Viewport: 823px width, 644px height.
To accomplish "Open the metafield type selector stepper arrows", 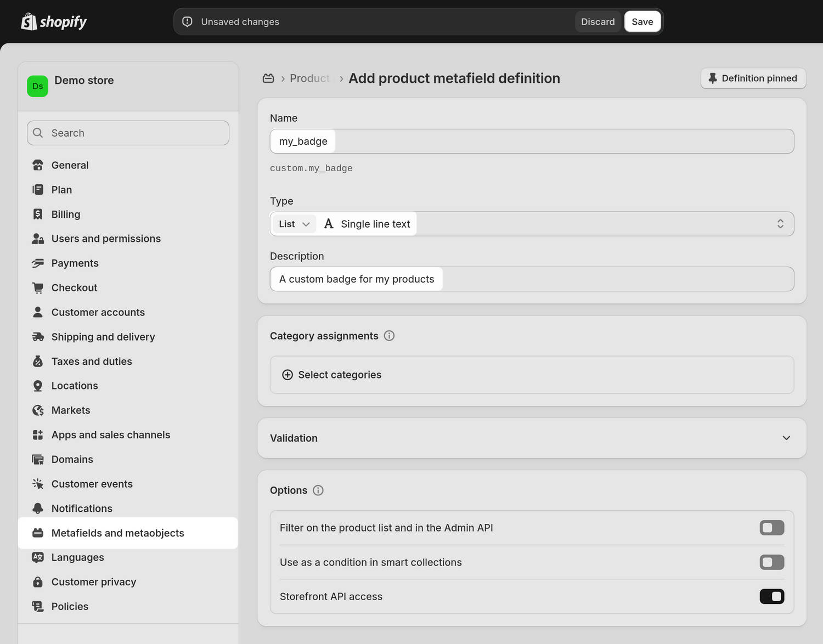I will pos(780,224).
